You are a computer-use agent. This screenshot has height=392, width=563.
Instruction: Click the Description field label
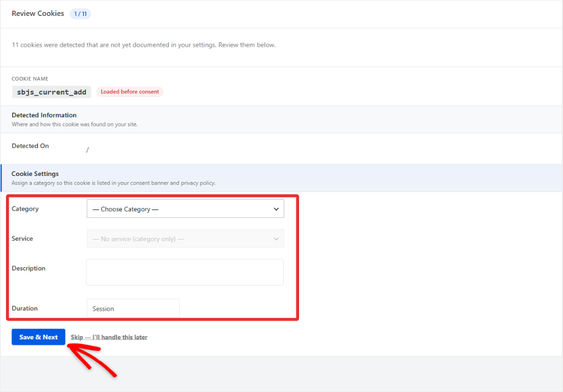[x=29, y=268]
